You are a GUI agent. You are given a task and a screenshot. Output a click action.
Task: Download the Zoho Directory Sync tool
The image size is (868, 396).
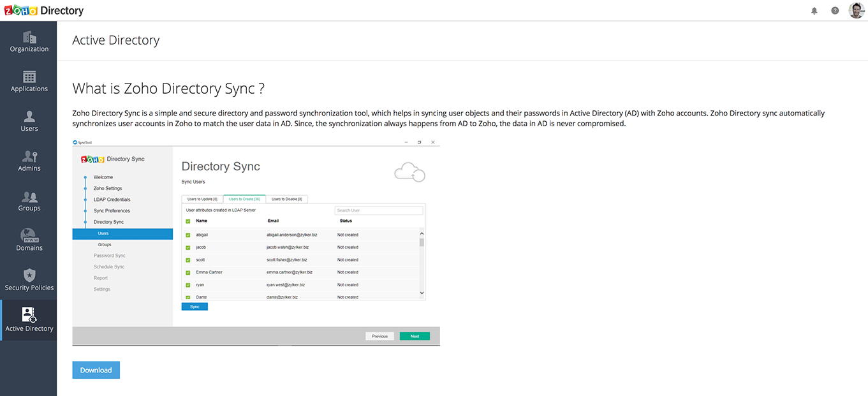[96, 370]
